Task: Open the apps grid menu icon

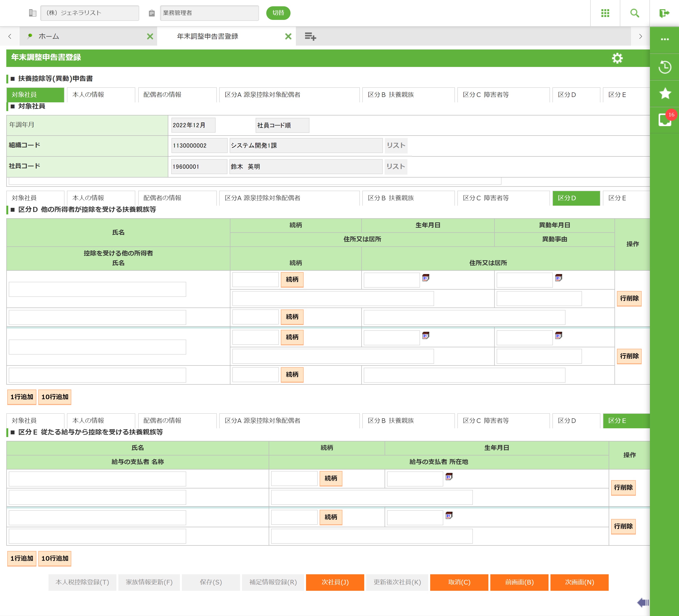Action: [605, 13]
